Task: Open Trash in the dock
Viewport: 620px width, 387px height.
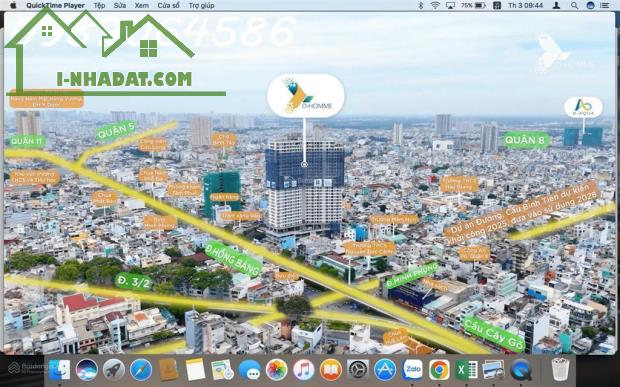Action: pyautogui.click(x=560, y=369)
